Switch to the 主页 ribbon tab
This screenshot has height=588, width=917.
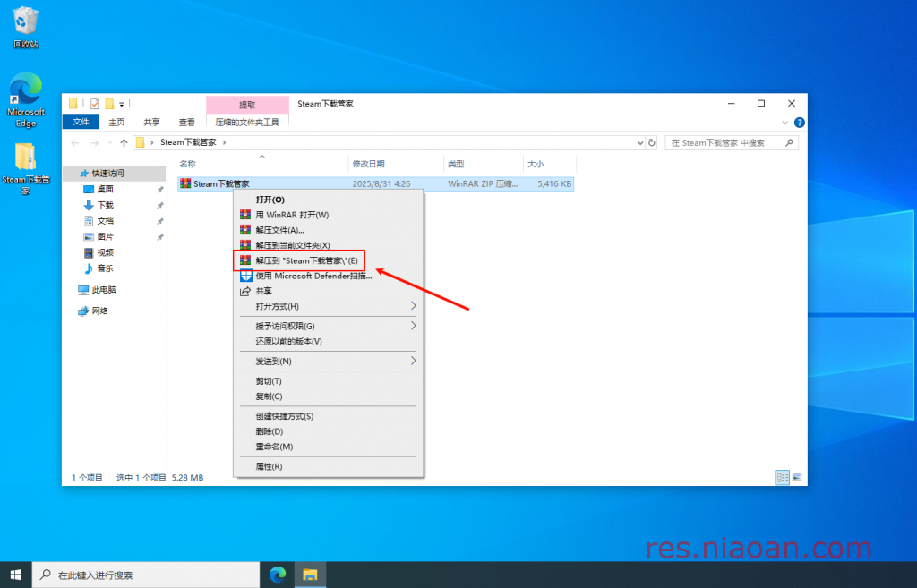coord(116,122)
